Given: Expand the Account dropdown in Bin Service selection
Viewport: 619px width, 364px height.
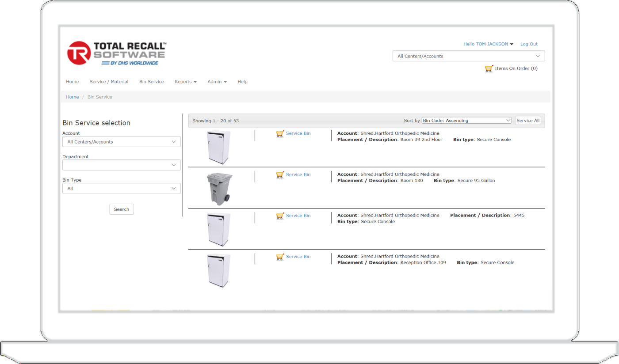Looking at the screenshot, I should [122, 142].
